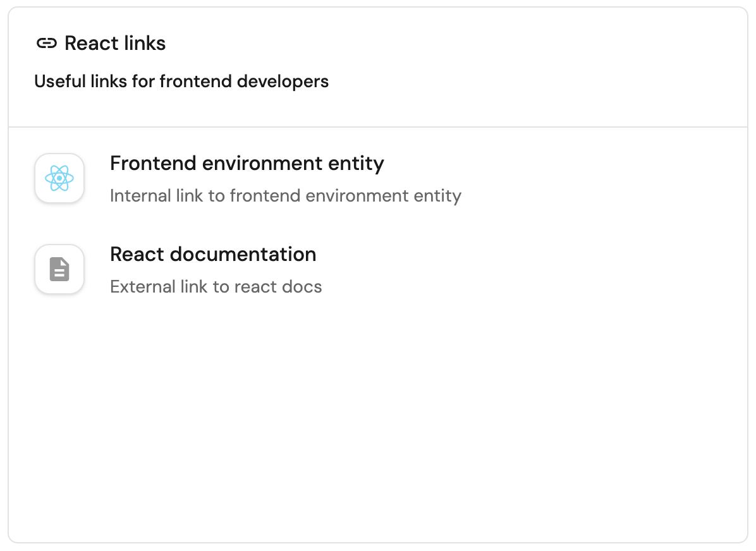
Task: Click the divider line under the card header
Action: [378, 127]
